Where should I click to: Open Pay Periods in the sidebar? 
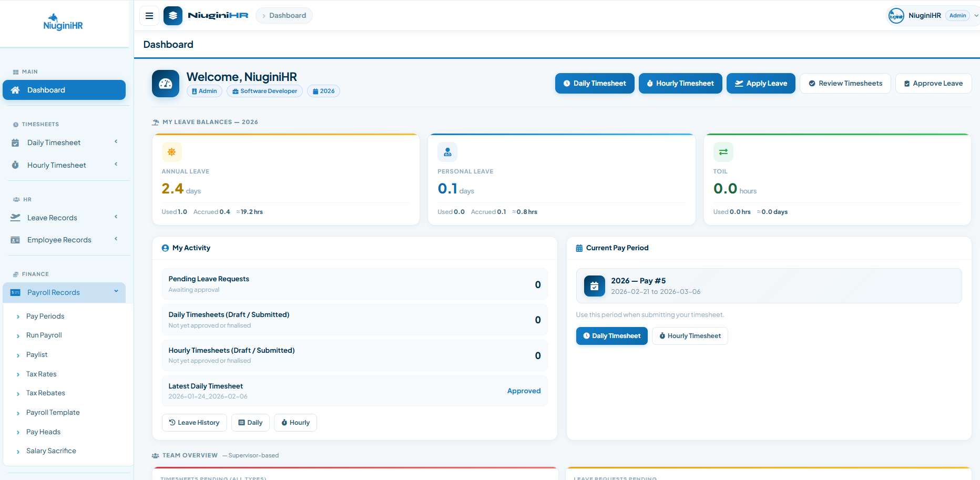point(45,316)
